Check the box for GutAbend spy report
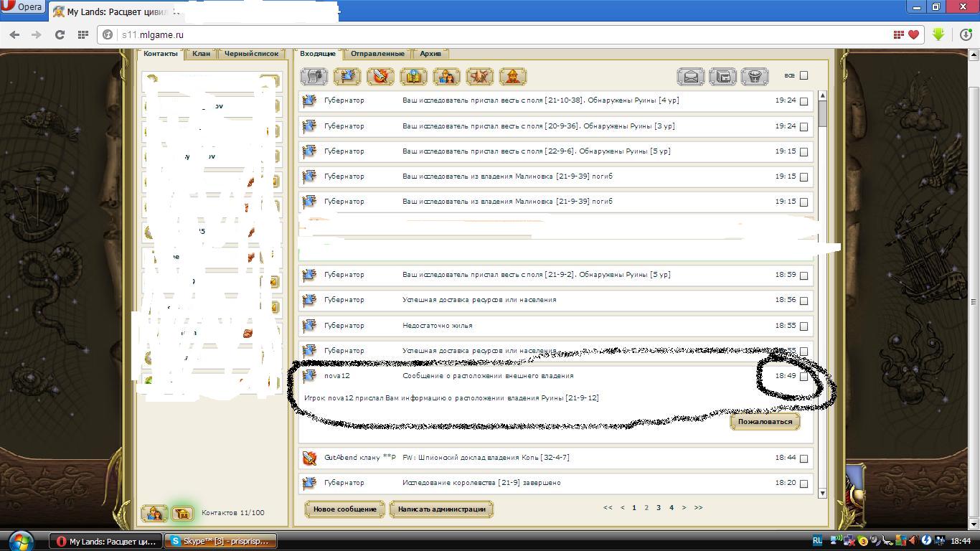The width and height of the screenshot is (980, 551). [804, 458]
